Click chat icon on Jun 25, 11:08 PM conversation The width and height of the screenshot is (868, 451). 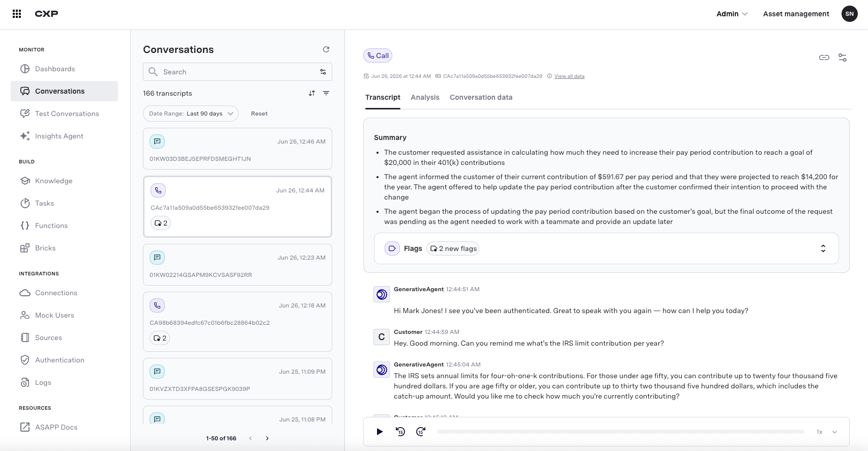[x=157, y=419]
